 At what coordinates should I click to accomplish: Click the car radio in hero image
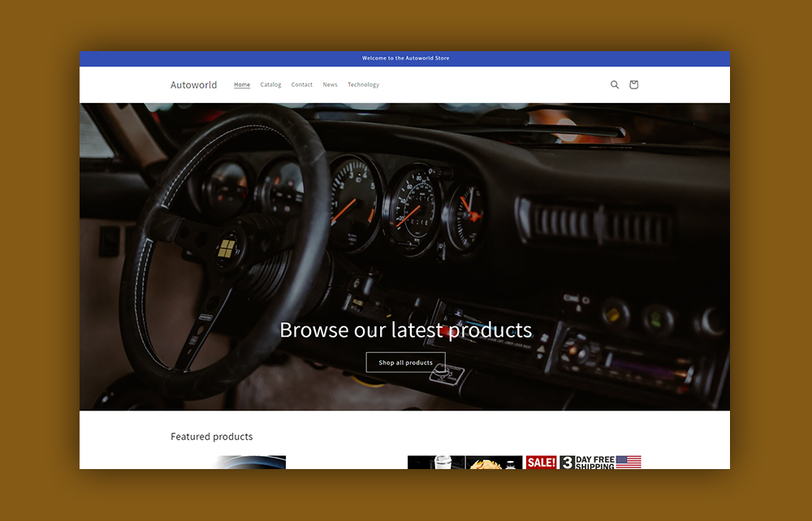[x=625, y=361]
